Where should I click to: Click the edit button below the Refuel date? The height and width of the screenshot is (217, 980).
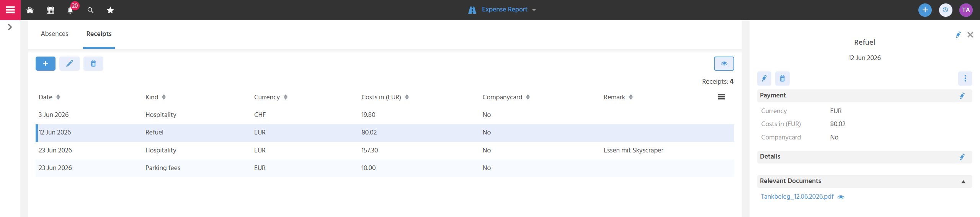(764, 78)
